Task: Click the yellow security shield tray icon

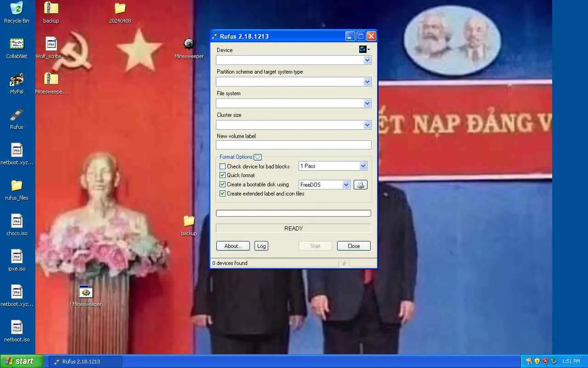Action: pyautogui.click(x=537, y=361)
